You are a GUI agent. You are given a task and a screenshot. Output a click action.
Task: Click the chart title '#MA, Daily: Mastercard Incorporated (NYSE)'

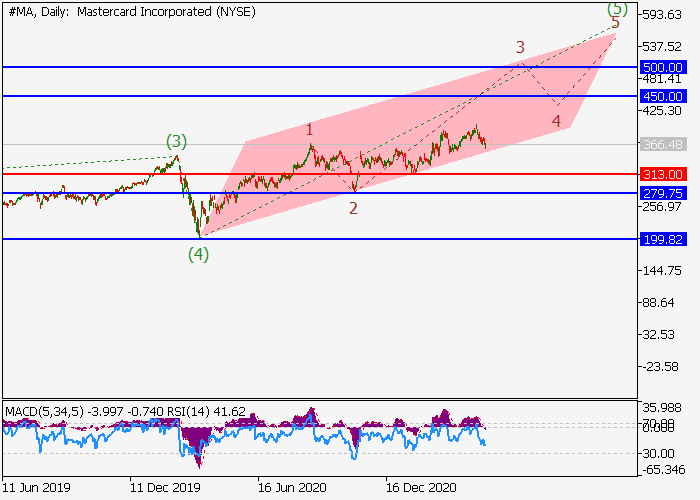point(132,12)
